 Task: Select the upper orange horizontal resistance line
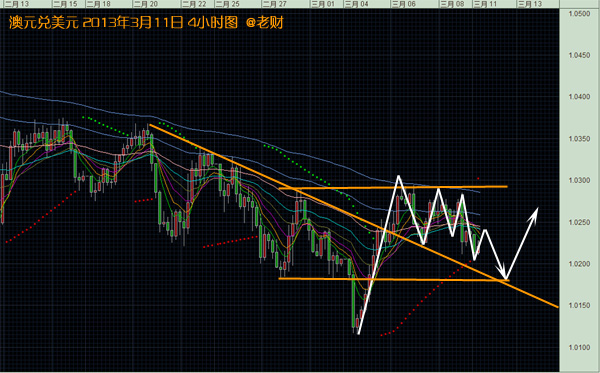pos(393,187)
